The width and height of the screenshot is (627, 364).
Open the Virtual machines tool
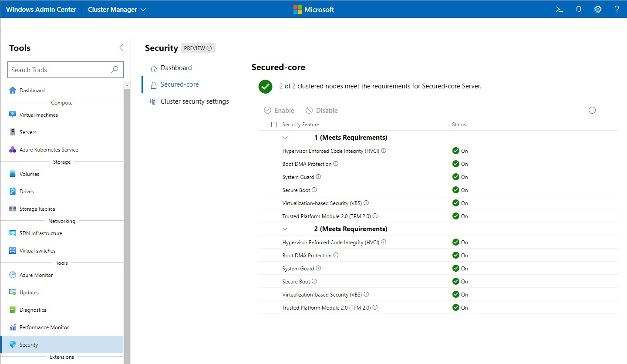tap(38, 115)
